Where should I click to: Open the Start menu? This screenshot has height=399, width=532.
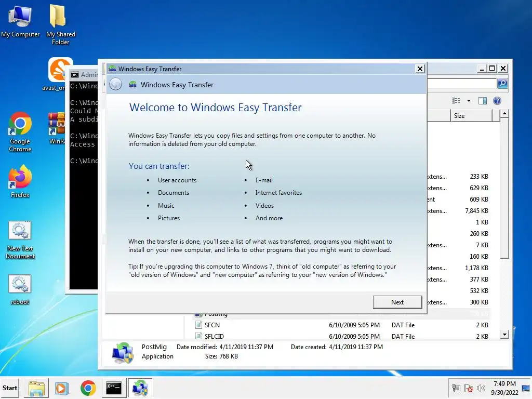(x=9, y=388)
